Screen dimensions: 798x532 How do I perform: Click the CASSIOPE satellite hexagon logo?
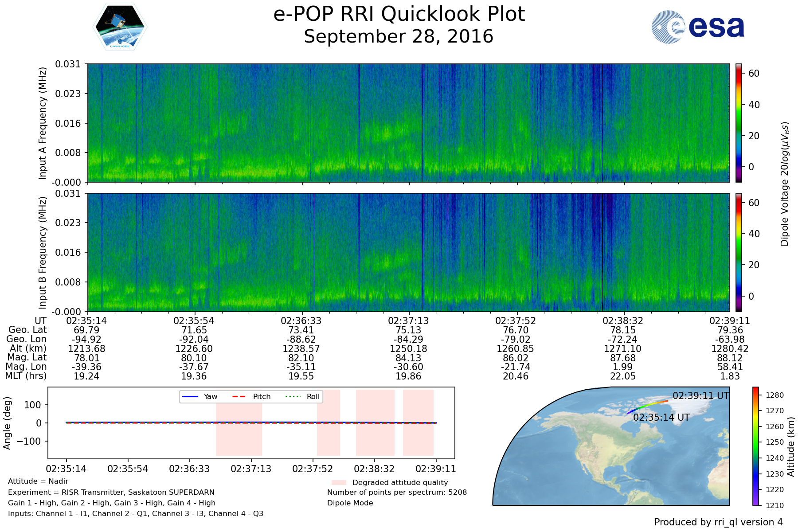[x=120, y=27]
